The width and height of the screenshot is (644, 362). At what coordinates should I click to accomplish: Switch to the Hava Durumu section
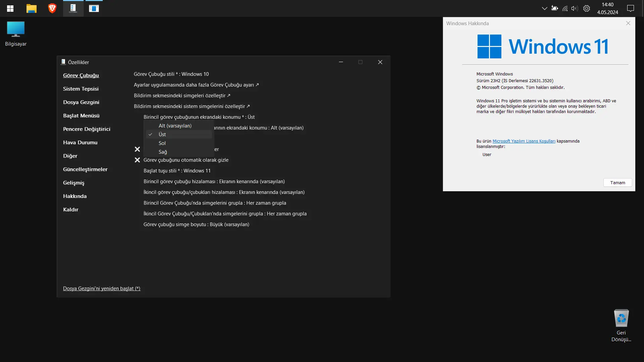coord(80,143)
